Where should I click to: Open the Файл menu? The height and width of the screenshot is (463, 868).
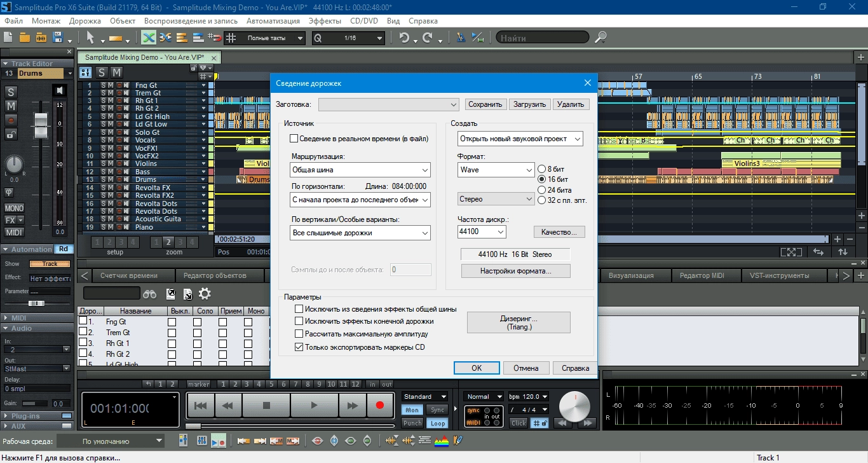[x=13, y=21]
